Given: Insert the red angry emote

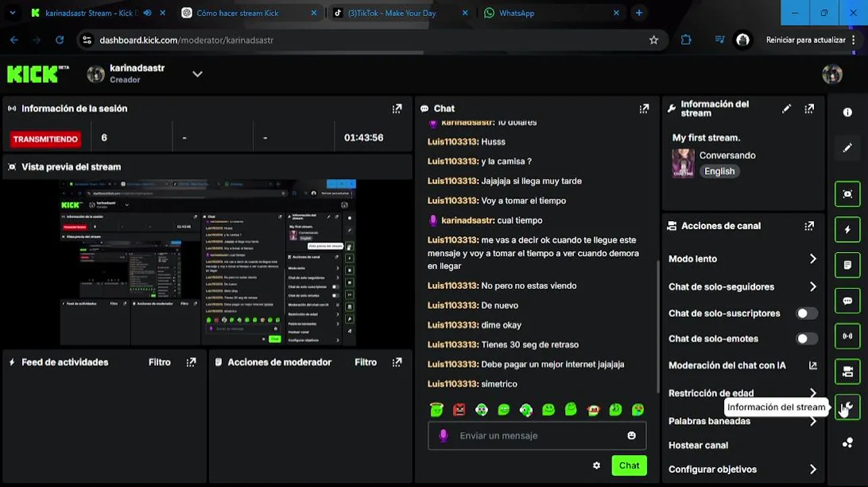Looking at the screenshot, I should click(459, 409).
